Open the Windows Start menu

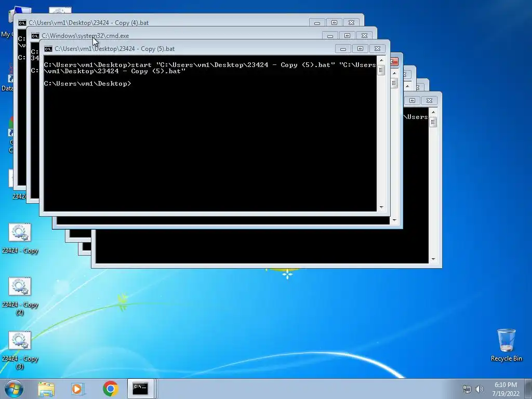[14, 389]
